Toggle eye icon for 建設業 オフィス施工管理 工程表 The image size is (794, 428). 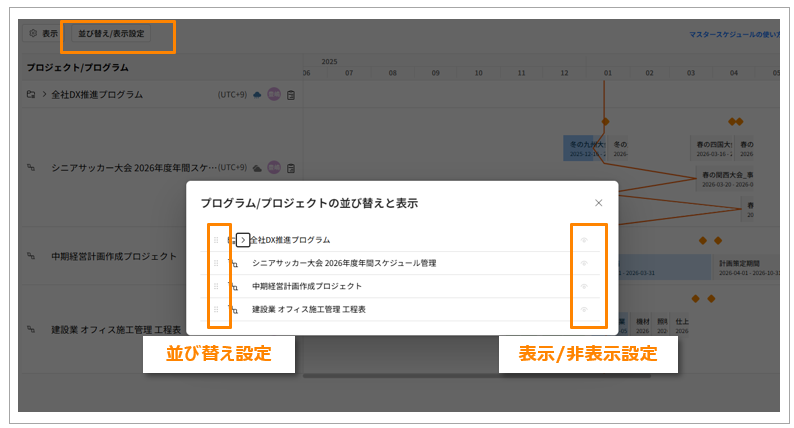[x=584, y=309]
